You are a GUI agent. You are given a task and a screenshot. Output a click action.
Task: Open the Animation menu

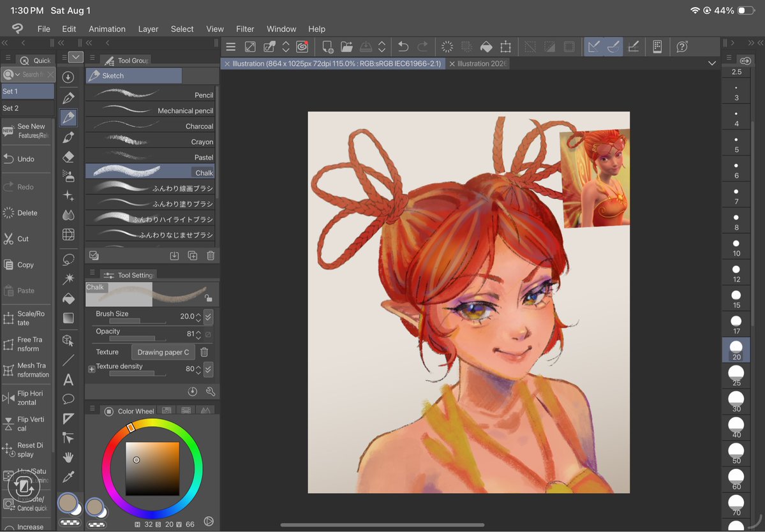(x=107, y=29)
